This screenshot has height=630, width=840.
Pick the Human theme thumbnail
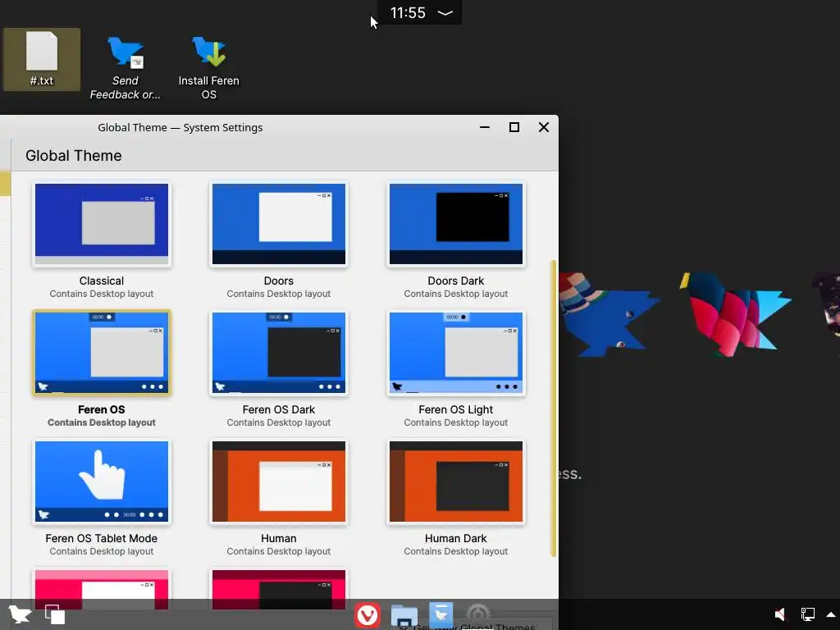click(x=279, y=481)
